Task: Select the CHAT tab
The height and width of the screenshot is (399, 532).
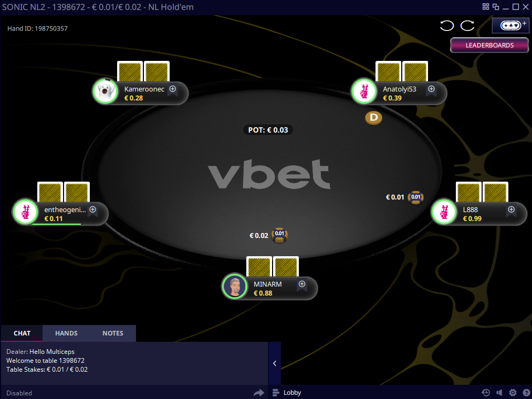Action: point(22,333)
